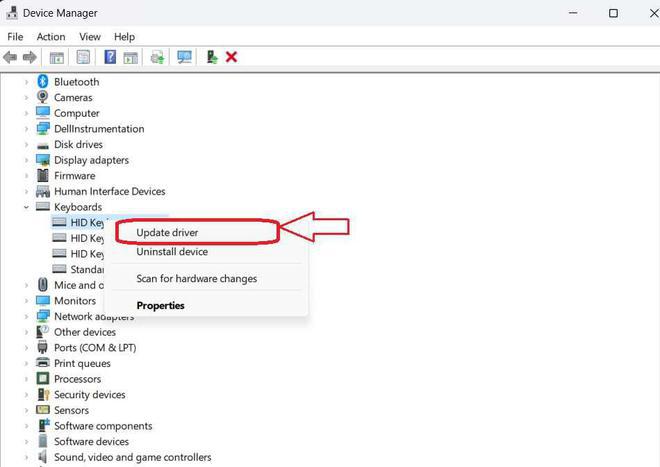Click the Disk drives icon
Screen dimensions: 660x467
[x=43, y=146]
